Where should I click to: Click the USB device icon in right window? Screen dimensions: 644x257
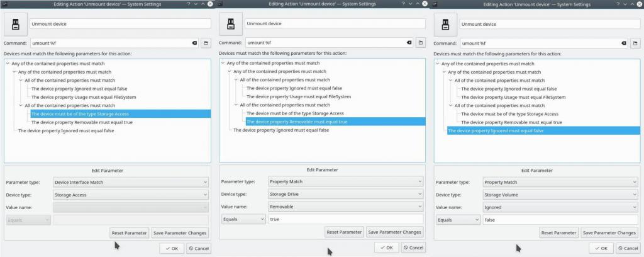pyautogui.click(x=445, y=25)
